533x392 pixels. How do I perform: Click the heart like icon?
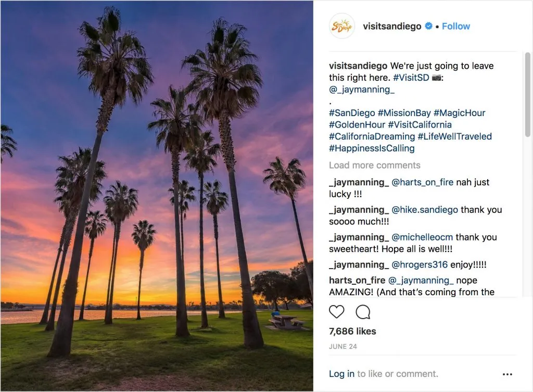(337, 312)
